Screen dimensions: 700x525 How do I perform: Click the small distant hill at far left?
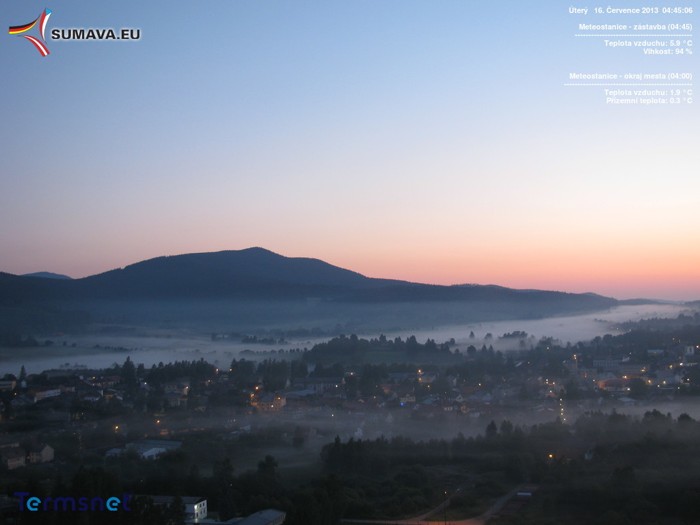47,275
